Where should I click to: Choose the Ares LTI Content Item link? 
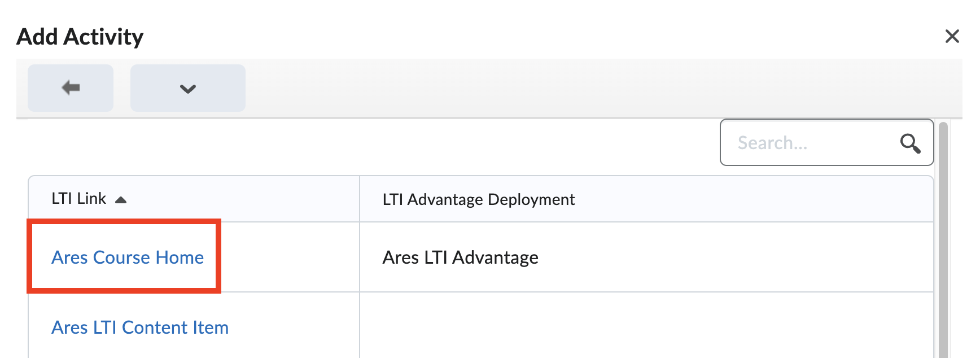click(x=140, y=328)
